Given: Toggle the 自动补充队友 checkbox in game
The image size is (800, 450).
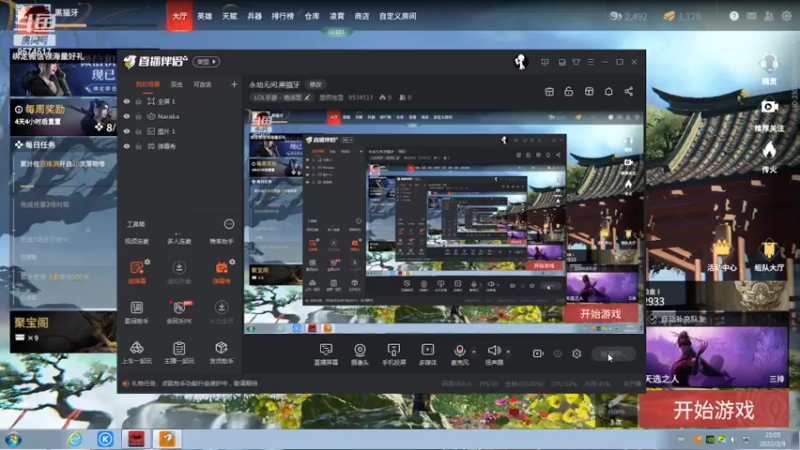Looking at the screenshot, I should tap(653, 319).
